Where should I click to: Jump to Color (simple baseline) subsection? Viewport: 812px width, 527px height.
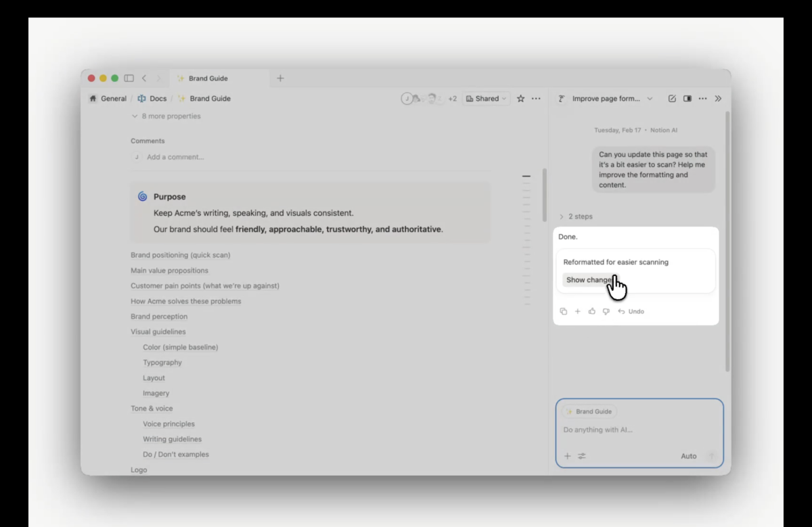pyautogui.click(x=181, y=347)
